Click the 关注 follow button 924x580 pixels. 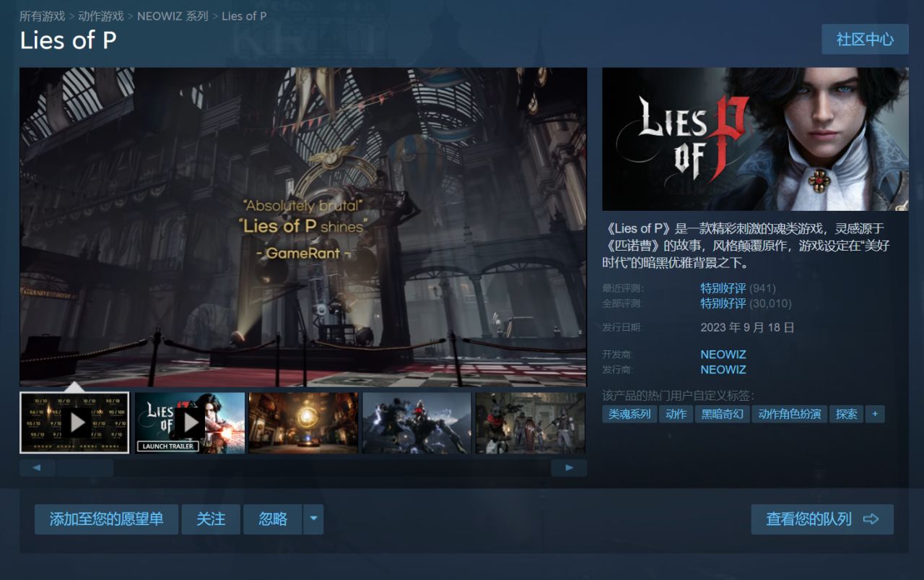click(211, 519)
